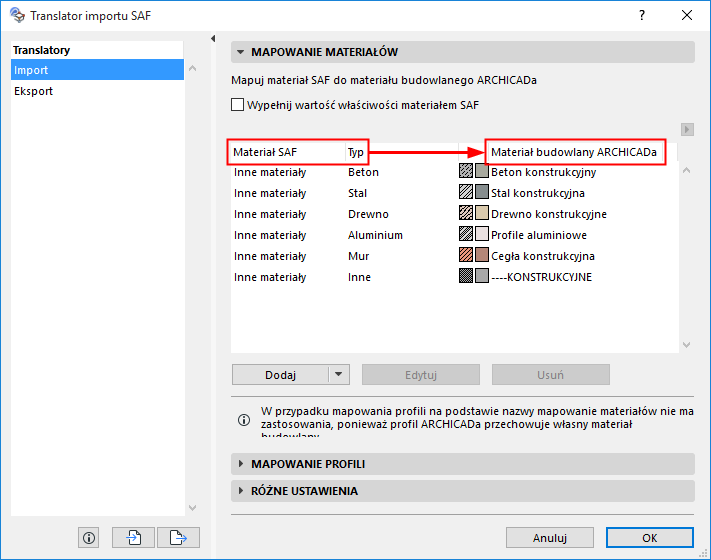Image resolution: width=711 pixels, height=560 pixels.
Task: Click color swatch for ----KONSTRUKCYJNE
Action: coord(482,276)
